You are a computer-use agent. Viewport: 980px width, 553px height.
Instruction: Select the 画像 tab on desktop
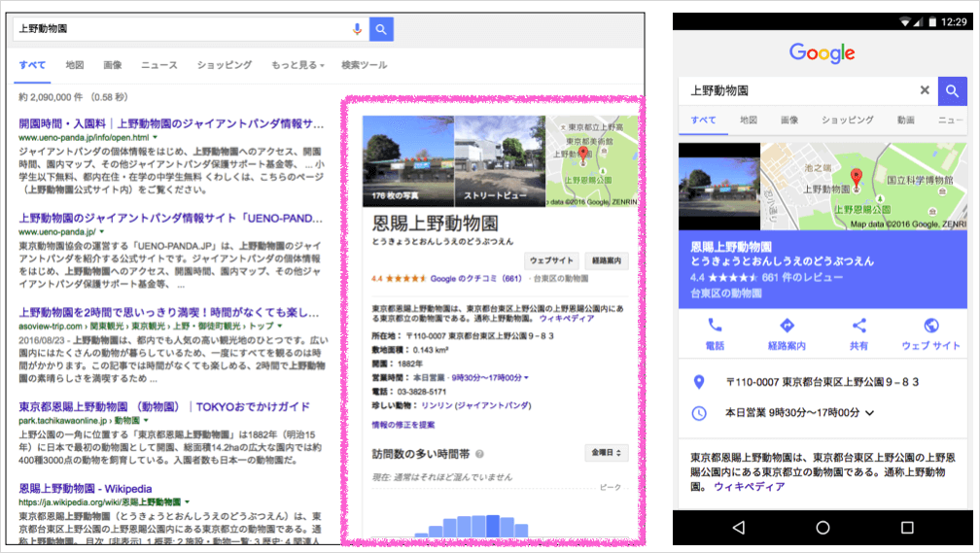pos(113,65)
